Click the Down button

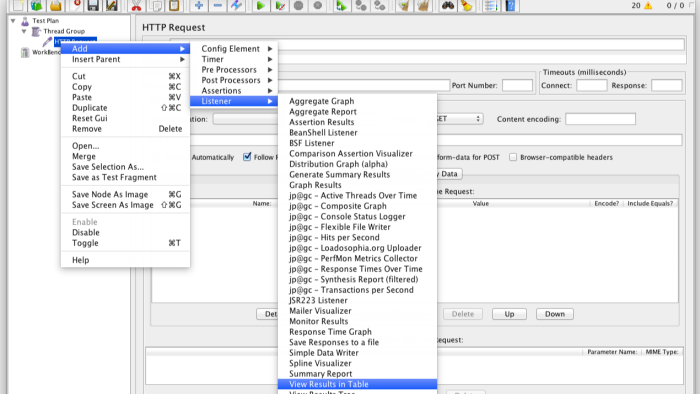click(x=555, y=314)
